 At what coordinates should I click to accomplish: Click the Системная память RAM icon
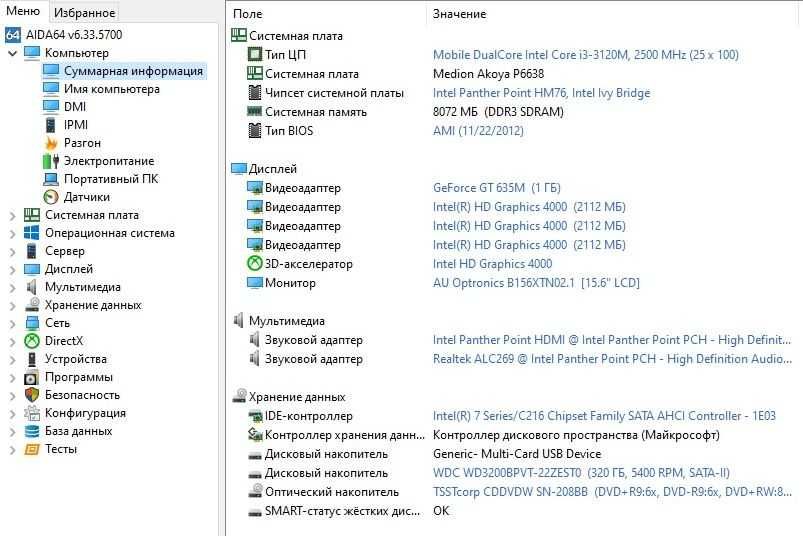[x=255, y=111]
